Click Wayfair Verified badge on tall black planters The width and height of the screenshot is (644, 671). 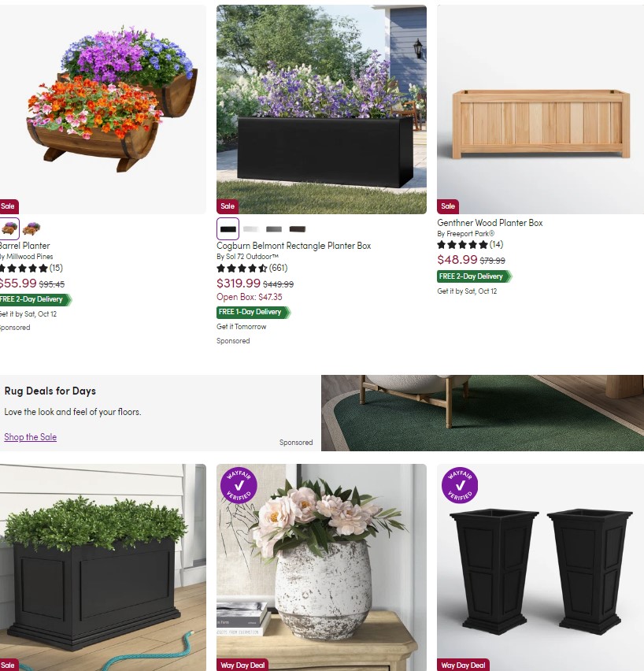click(460, 485)
